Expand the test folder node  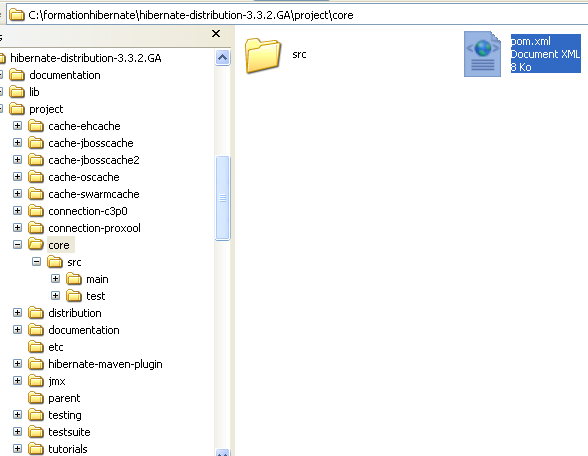(56, 296)
